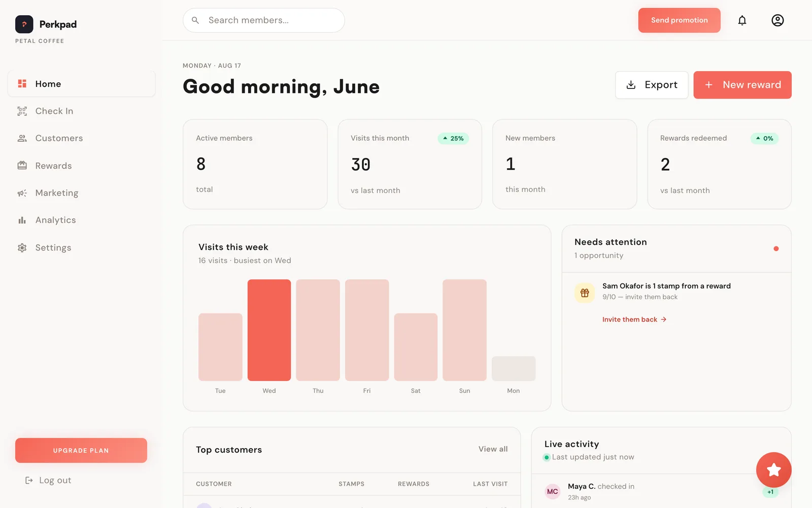
Task: Select the Tue bar in visits chart
Action: 220,347
